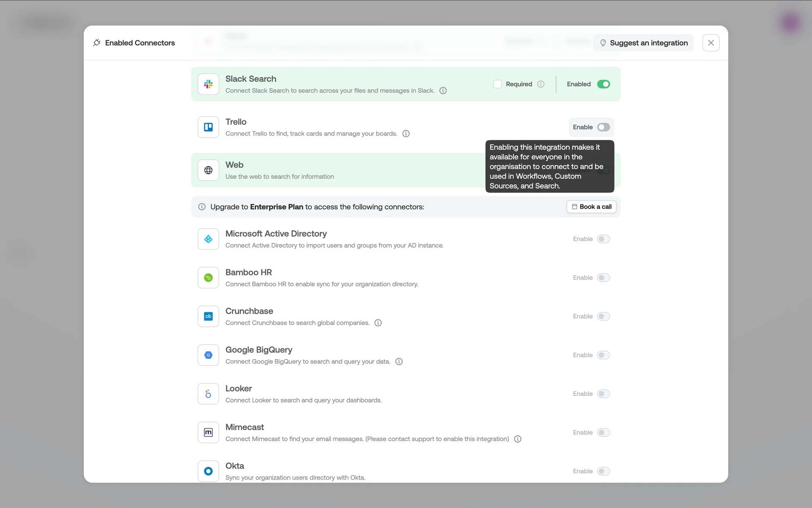812x508 pixels.
Task: Show info tooltip for Trello description
Action: tap(406, 134)
